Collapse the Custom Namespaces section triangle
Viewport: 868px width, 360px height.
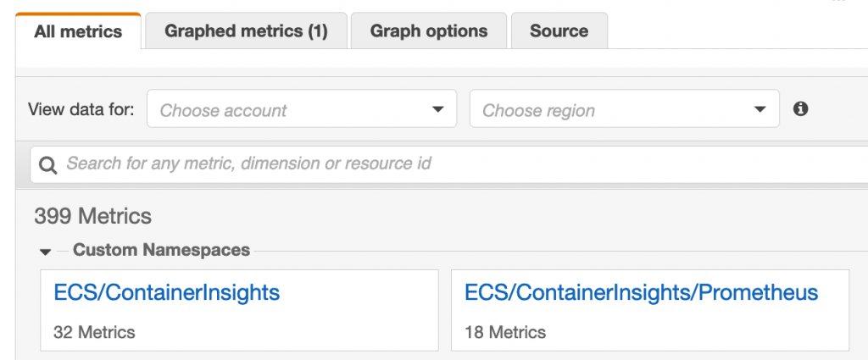coord(45,252)
